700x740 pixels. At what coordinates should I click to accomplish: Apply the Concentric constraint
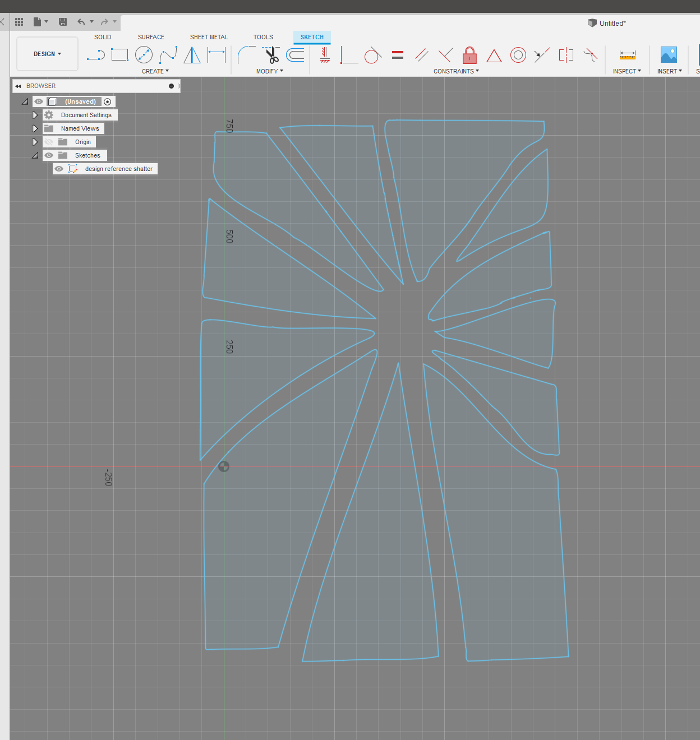518,55
